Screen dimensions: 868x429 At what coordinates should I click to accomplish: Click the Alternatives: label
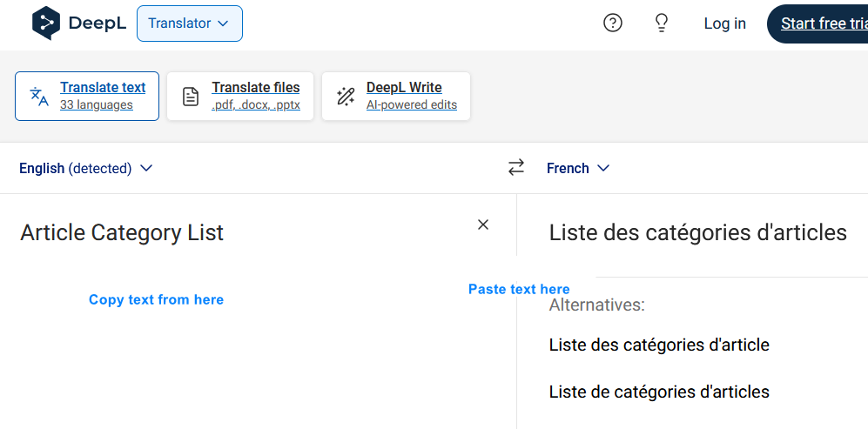point(596,305)
